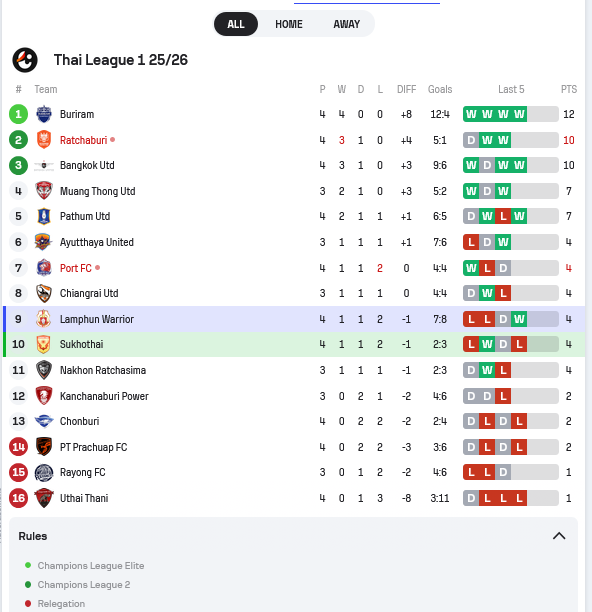
Task: Switch standings to the HOME filter
Action: pyautogui.click(x=289, y=24)
